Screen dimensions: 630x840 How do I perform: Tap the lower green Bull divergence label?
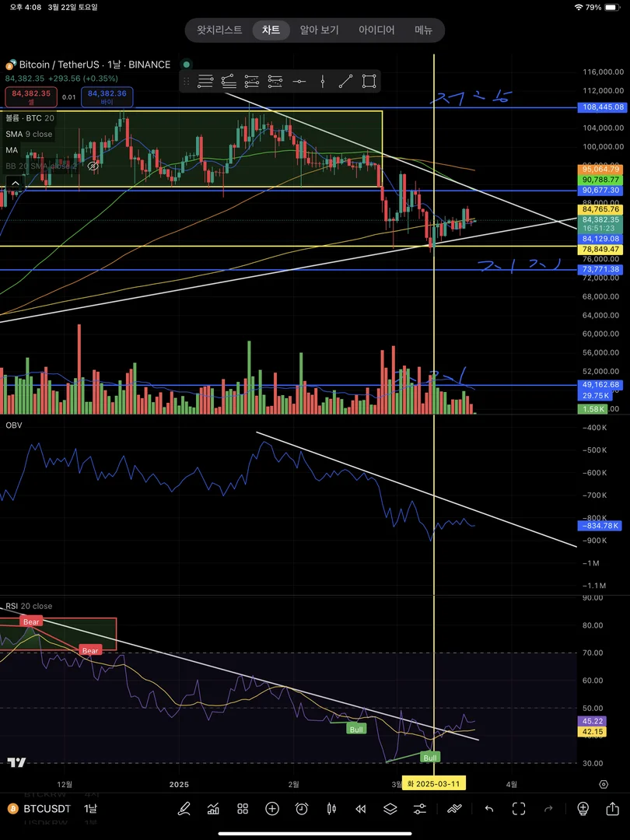coord(430,758)
